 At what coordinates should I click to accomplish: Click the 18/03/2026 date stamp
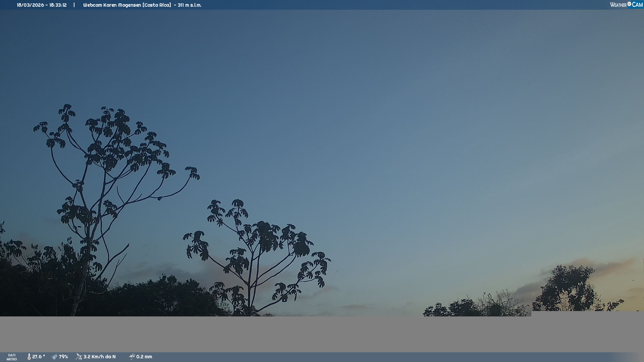[30, 5]
